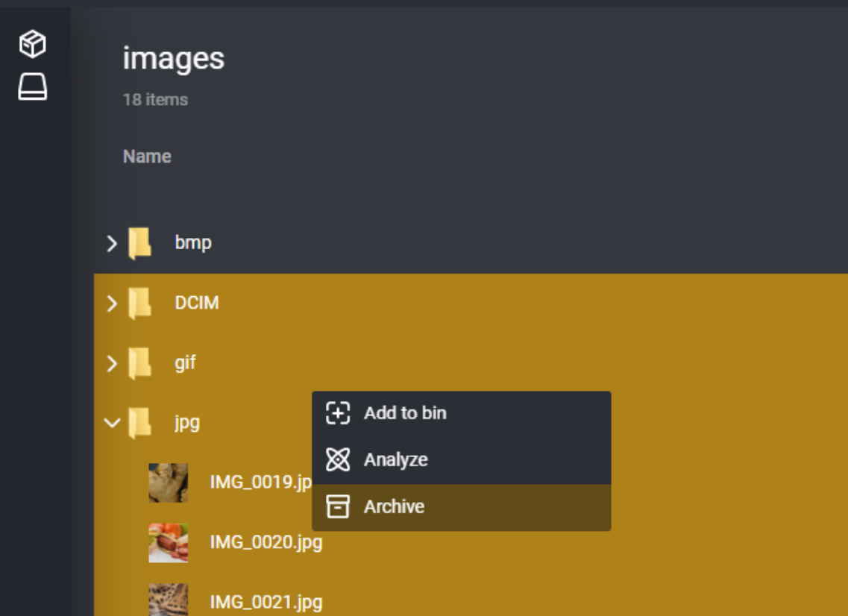Open the package box sidebar icon

point(33,44)
